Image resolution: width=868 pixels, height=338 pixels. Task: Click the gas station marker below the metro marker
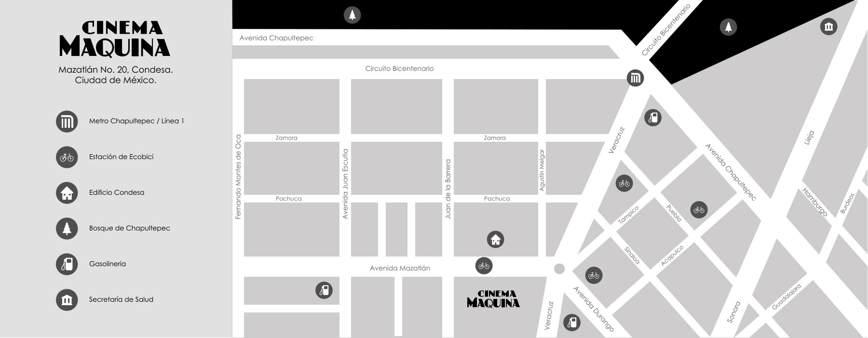coord(653,117)
